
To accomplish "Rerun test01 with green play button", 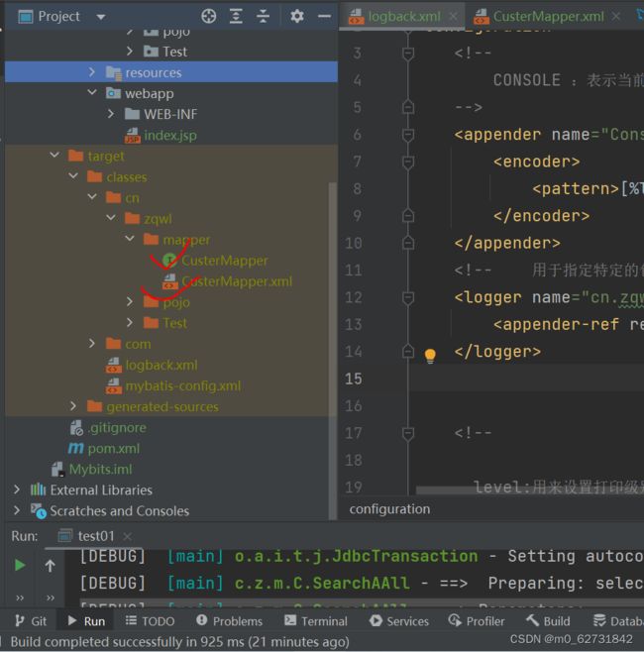I will 20,565.
